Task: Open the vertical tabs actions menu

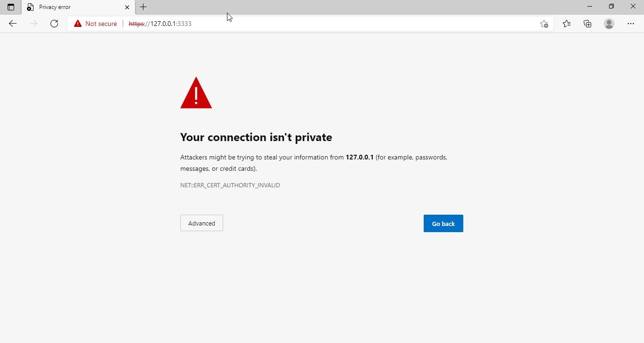Action: (11, 7)
